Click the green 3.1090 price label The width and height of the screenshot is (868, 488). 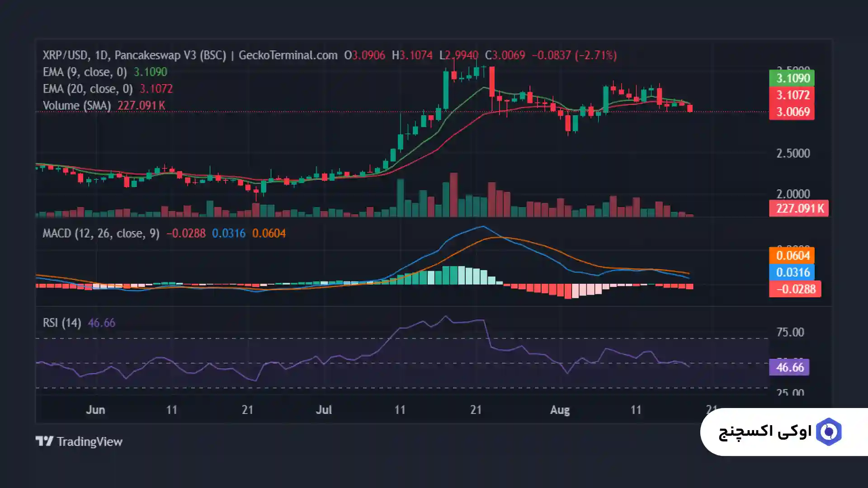coord(792,78)
